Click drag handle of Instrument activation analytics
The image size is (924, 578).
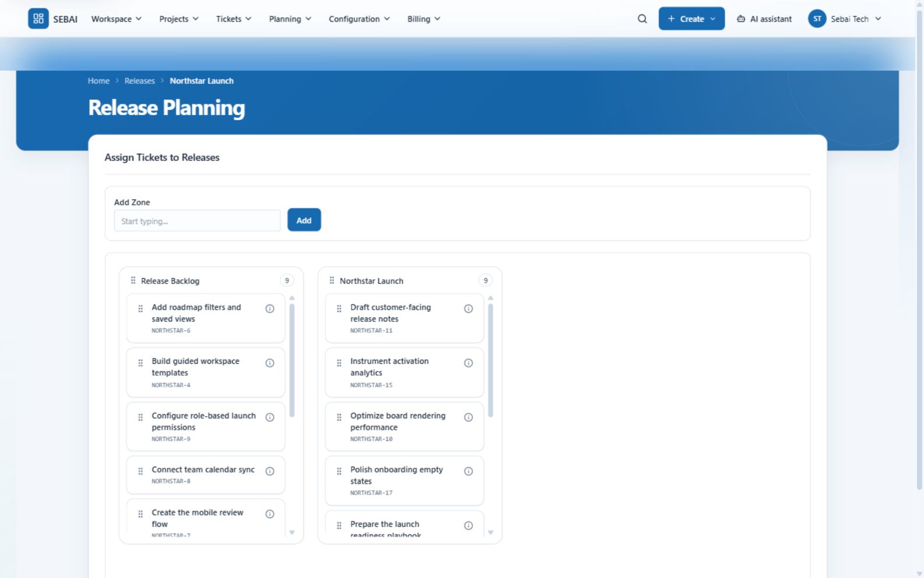click(339, 363)
